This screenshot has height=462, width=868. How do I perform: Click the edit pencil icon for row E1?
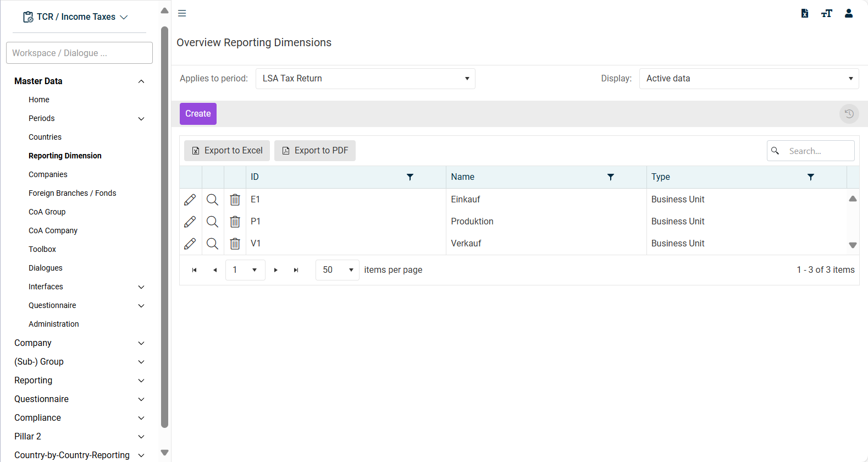190,200
